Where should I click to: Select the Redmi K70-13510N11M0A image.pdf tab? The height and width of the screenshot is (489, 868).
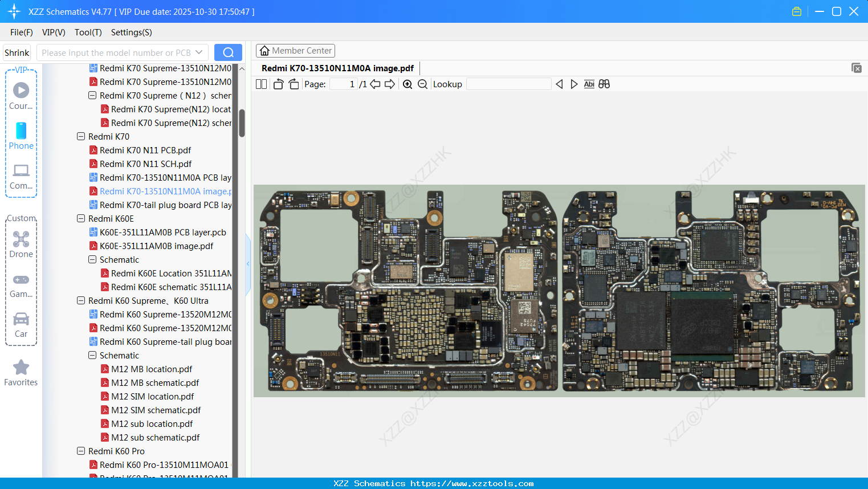pyautogui.click(x=337, y=68)
